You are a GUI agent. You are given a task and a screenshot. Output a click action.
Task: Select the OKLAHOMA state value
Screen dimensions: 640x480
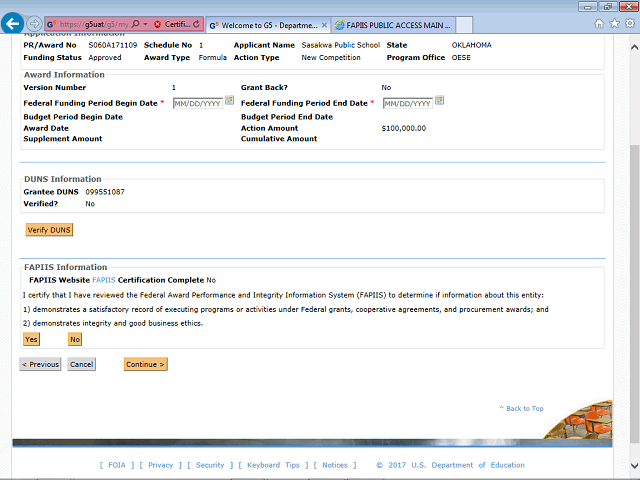coord(471,45)
